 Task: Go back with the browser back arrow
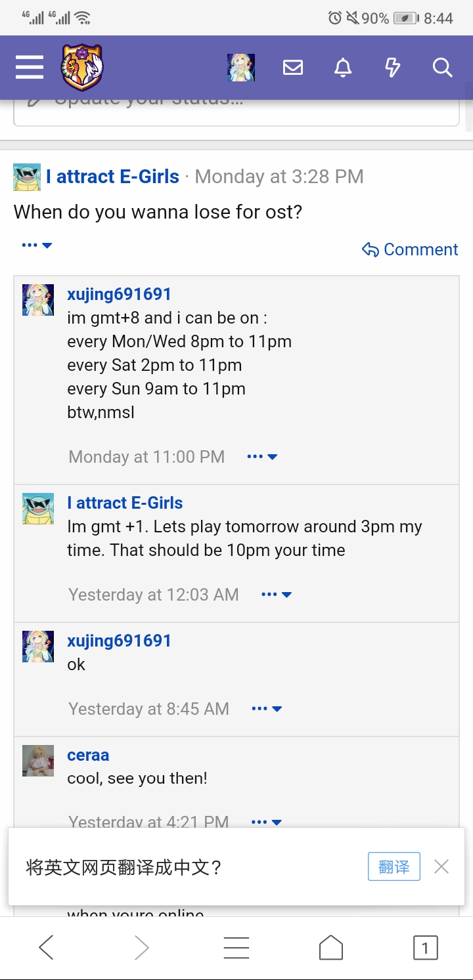coord(46,948)
